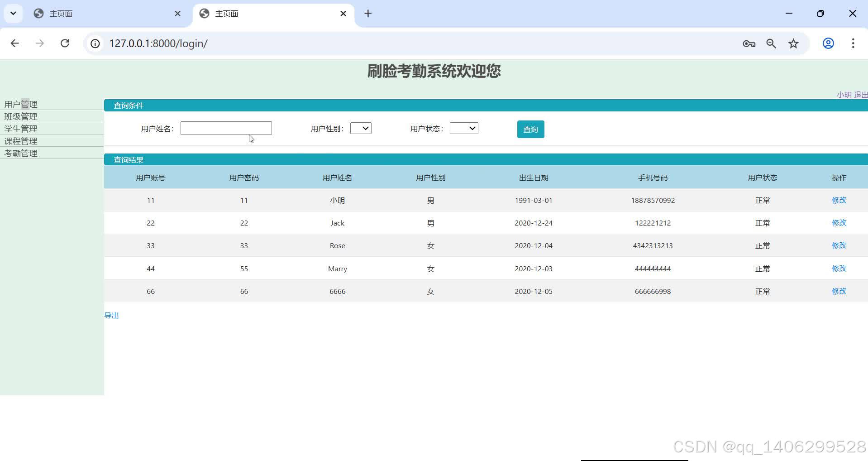Click 修改 for user 小明

pos(839,200)
